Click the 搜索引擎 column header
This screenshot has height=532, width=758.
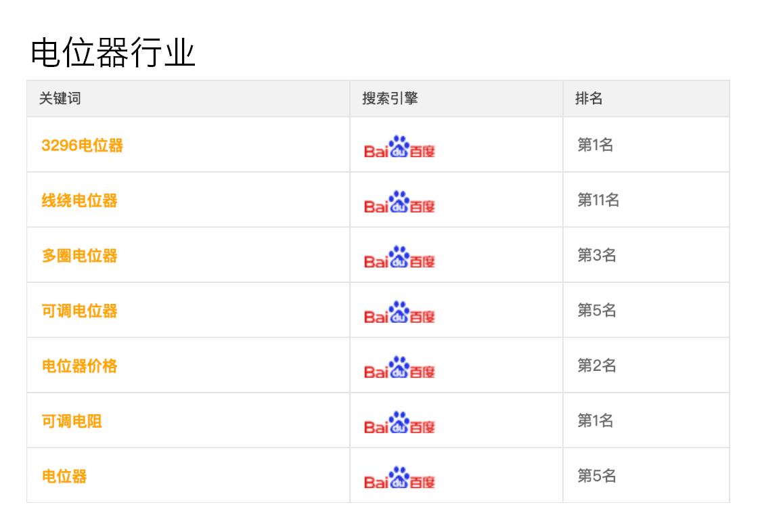point(390,98)
